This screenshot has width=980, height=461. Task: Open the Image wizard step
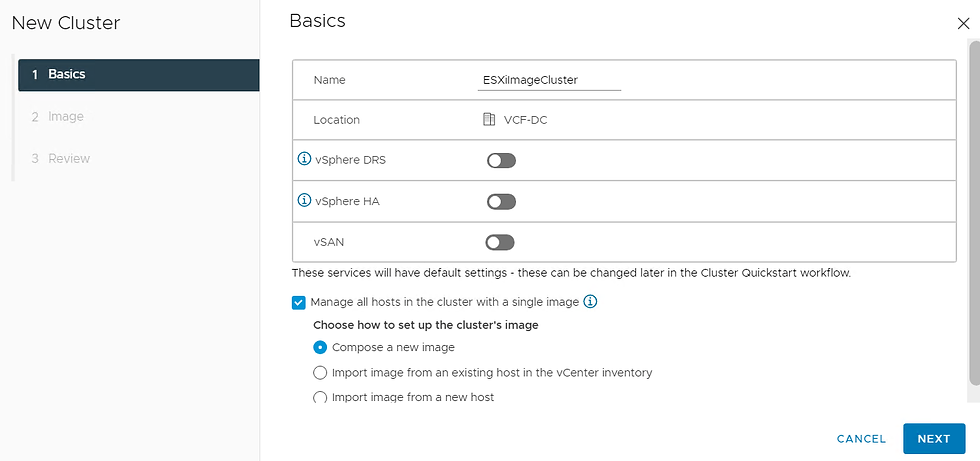point(66,117)
